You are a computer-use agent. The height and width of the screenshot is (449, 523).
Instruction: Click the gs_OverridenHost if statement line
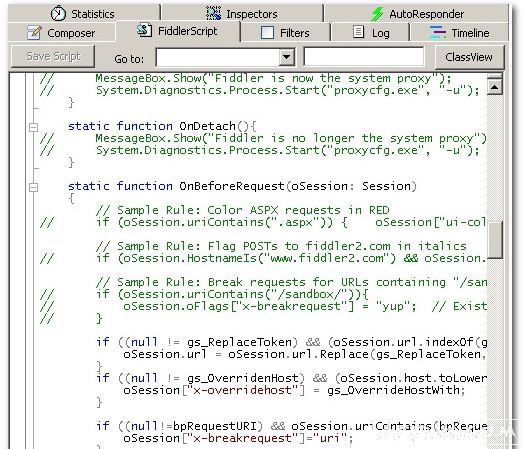coord(291,378)
